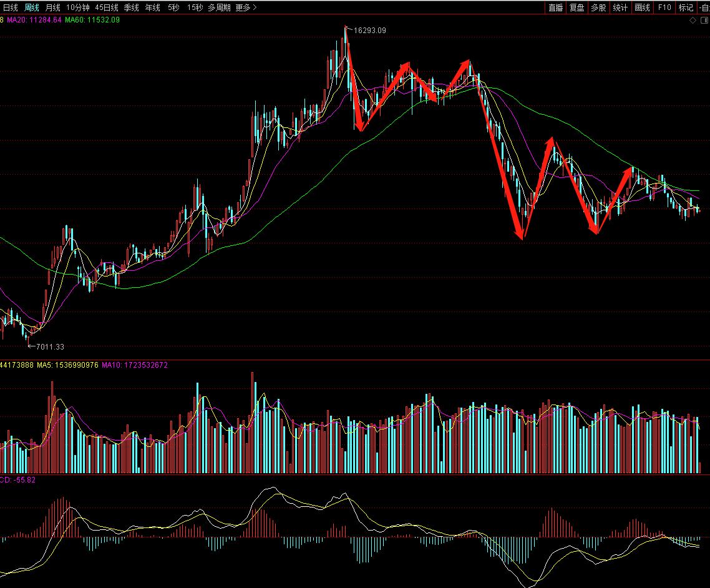
Task: Click the diamond icon above the chart
Action: [693, 21]
